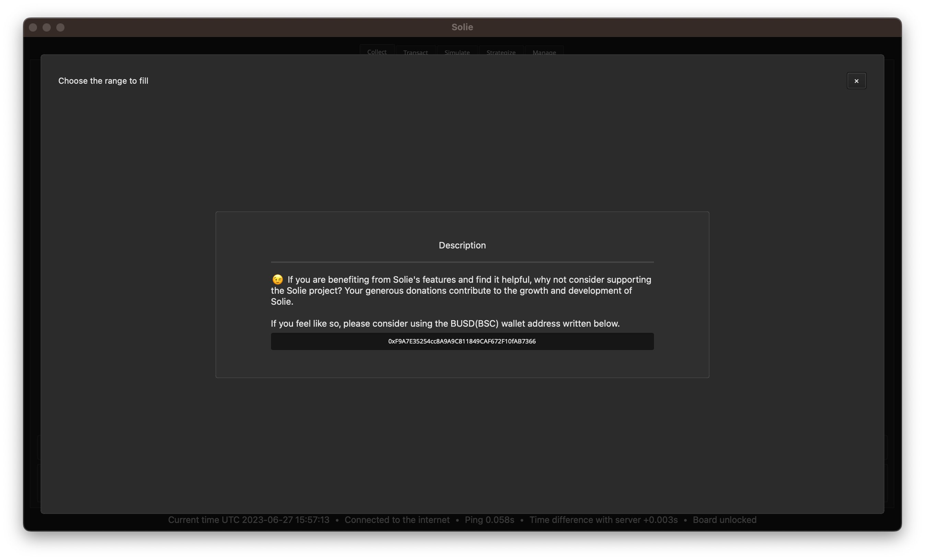The image size is (925, 560).
Task: Click the time difference with server status
Action: coord(603,520)
